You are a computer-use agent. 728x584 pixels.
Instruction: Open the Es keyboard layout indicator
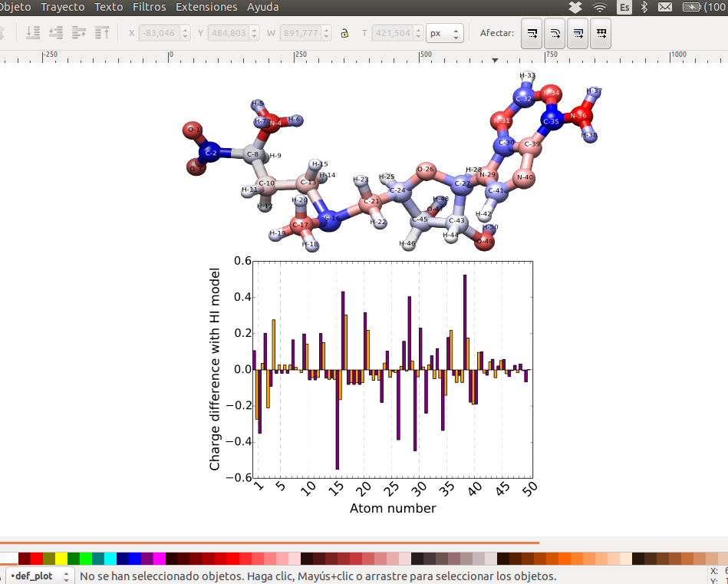tap(624, 7)
